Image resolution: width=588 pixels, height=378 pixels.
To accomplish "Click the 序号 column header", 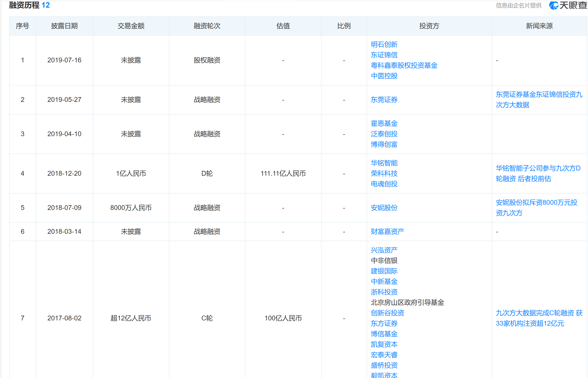I will pos(23,26).
